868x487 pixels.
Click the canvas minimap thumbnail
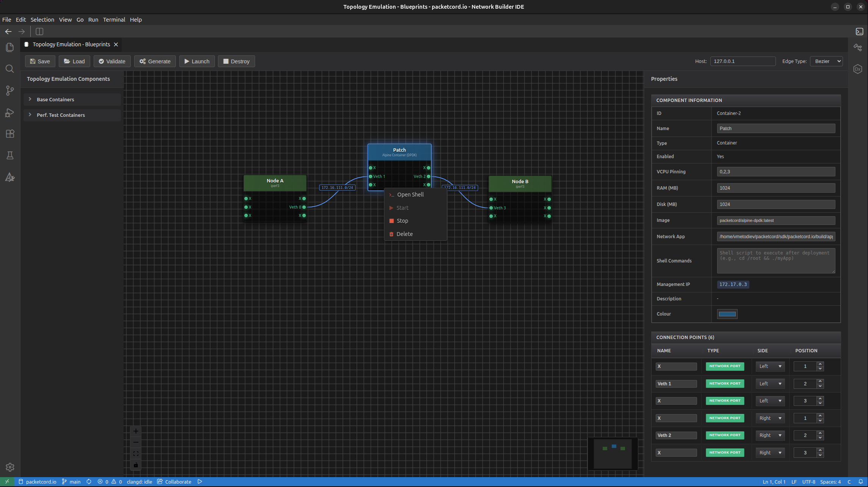tap(613, 454)
